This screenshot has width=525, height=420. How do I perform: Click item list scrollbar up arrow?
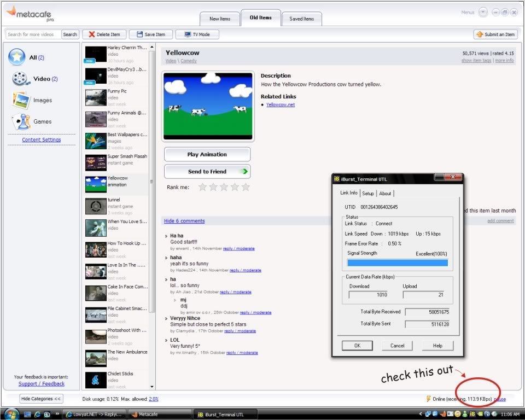click(x=152, y=47)
